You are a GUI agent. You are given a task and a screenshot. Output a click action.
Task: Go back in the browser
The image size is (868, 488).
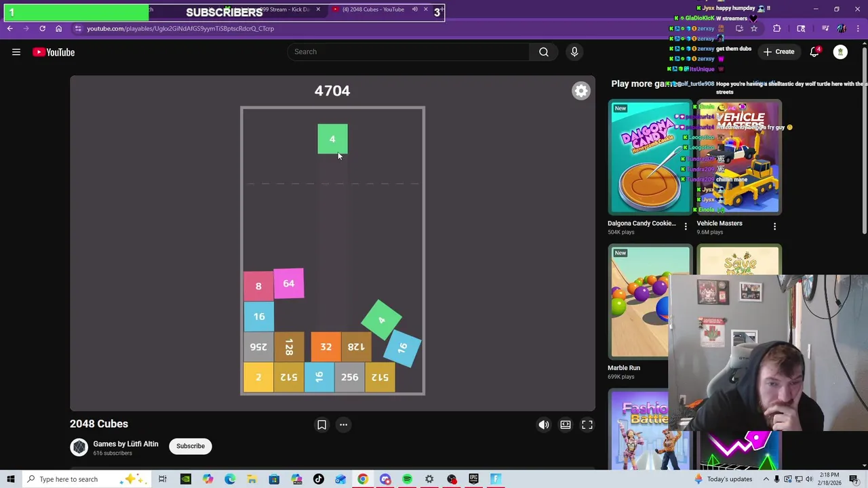[9, 28]
